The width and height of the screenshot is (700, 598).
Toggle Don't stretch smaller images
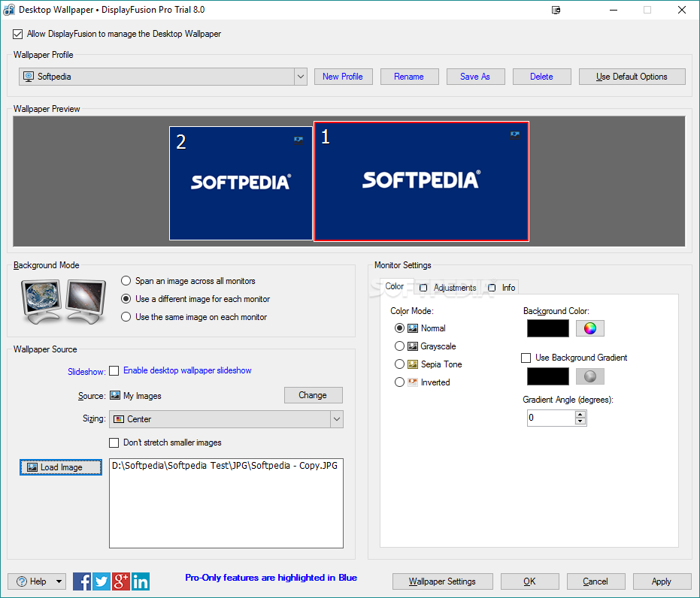tap(114, 442)
